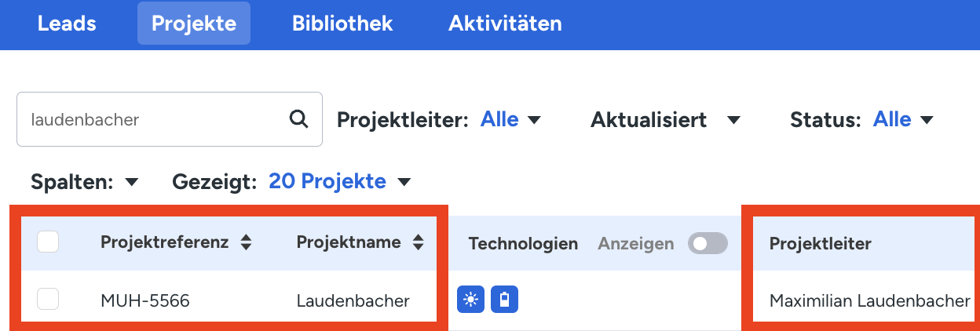980x331 pixels.
Task: Open the Bibliothek tab
Action: point(342,24)
